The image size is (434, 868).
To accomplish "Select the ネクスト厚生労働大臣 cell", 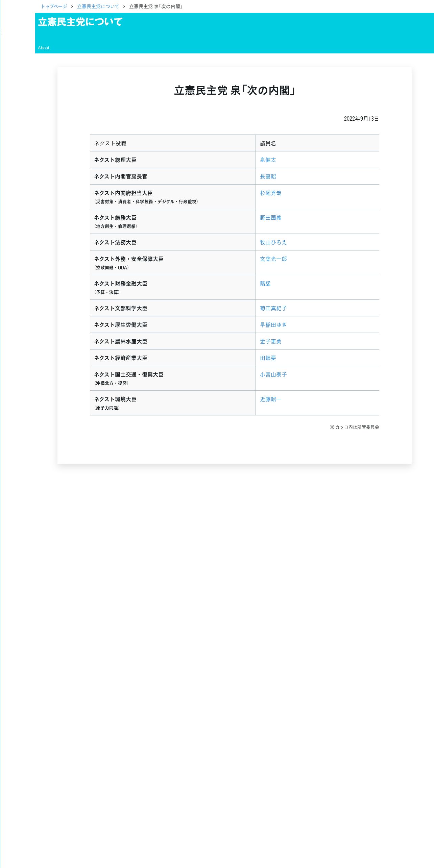I will click(x=173, y=324).
